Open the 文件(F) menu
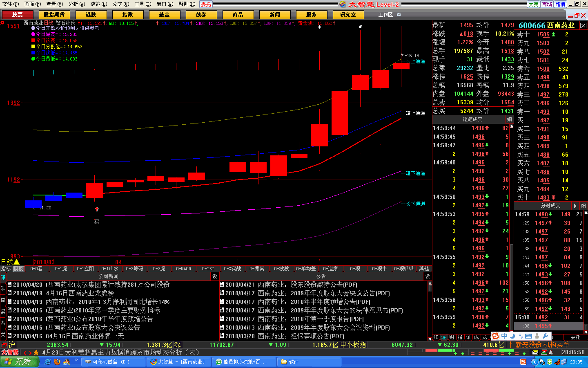Viewport: 588px width, 368px height. pyautogui.click(x=11, y=4)
